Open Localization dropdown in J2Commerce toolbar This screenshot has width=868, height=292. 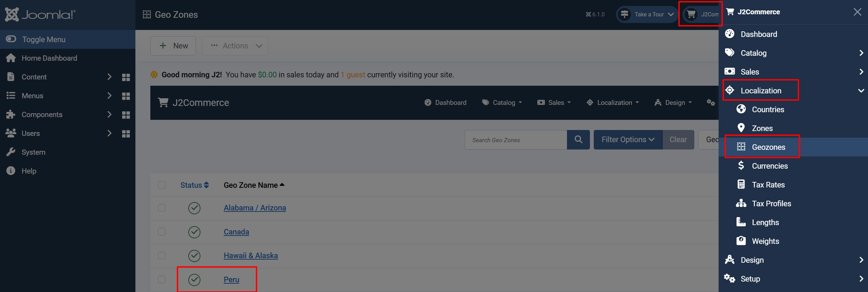coord(613,102)
